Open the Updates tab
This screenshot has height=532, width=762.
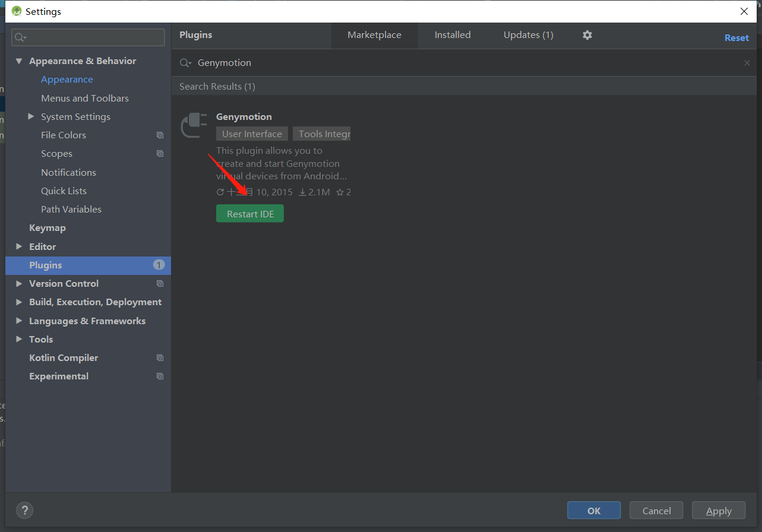tap(527, 35)
